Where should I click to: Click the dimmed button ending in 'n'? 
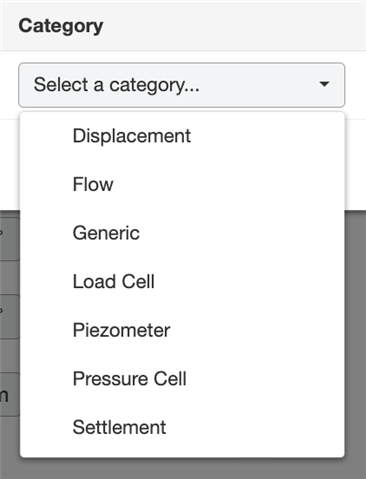tap(9, 394)
